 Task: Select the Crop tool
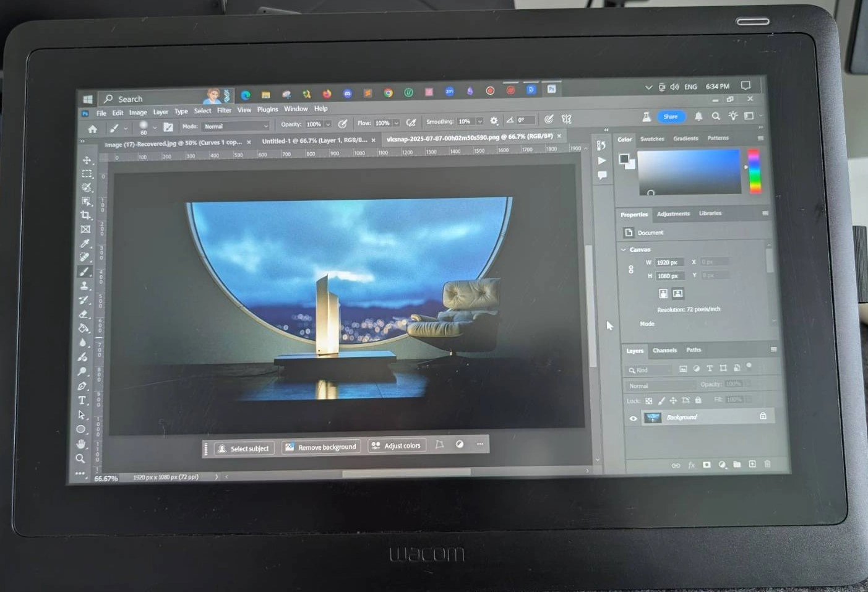(x=86, y=215)
